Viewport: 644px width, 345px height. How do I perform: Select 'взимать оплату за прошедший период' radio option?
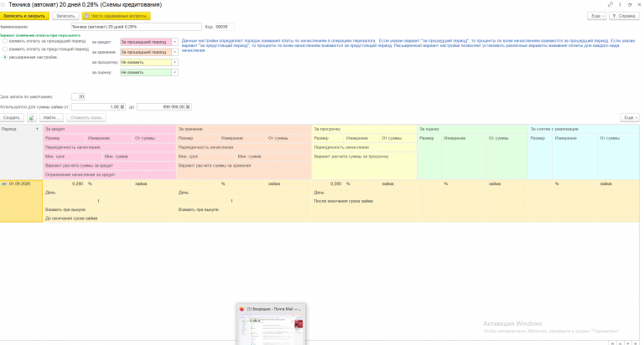tap(5, 41)
